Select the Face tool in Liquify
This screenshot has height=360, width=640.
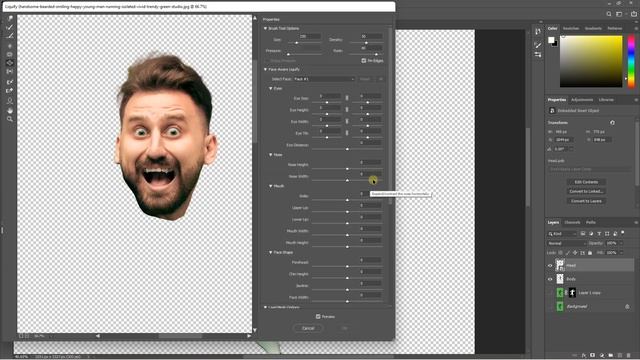10,100
